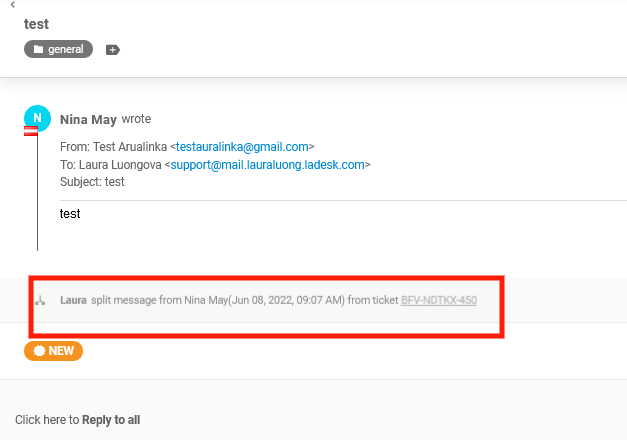627x440 pixels.
Task: Collapse message using the vertical thread line
Action: tap(37, 200)
